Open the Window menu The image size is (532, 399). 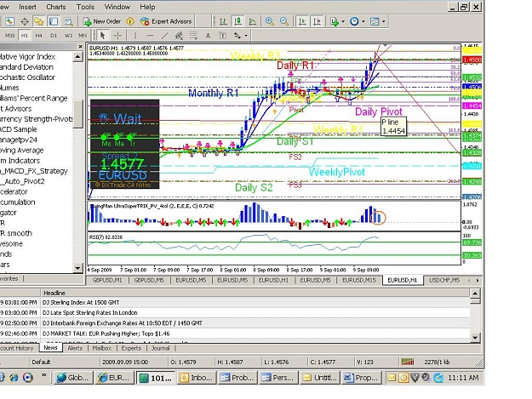point(117,7)
